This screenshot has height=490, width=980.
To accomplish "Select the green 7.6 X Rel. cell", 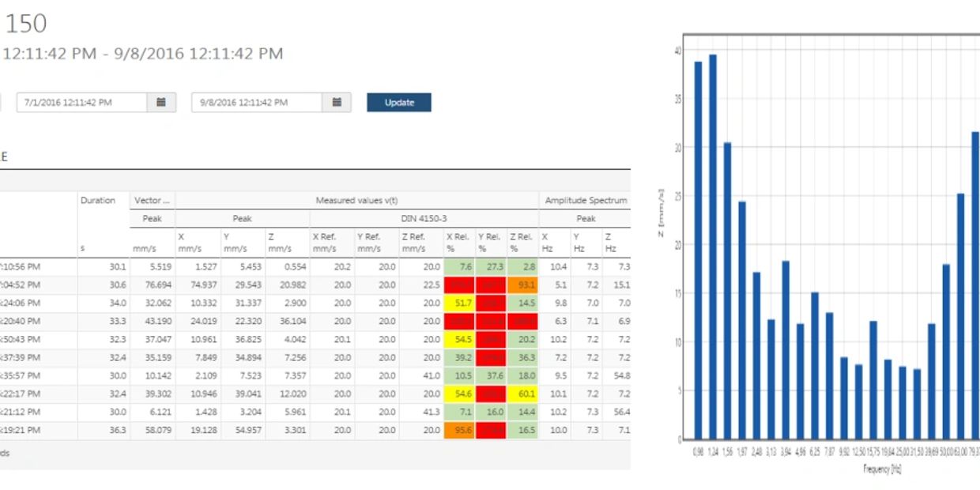I will pyautogui.click(x=460, y=267).
